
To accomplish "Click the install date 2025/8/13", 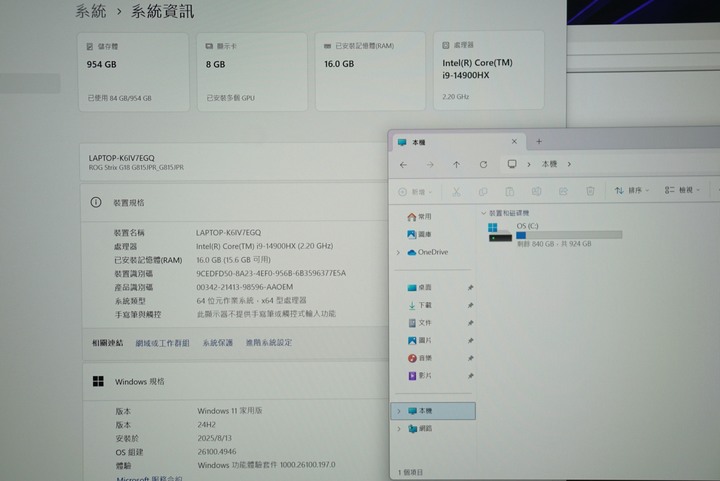I will pyautogui.click(x=214, y=438).
